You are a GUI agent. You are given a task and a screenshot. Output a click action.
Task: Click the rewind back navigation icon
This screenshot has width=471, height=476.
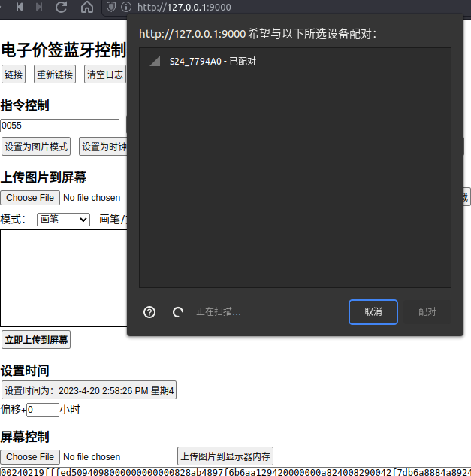coord(20,7)
